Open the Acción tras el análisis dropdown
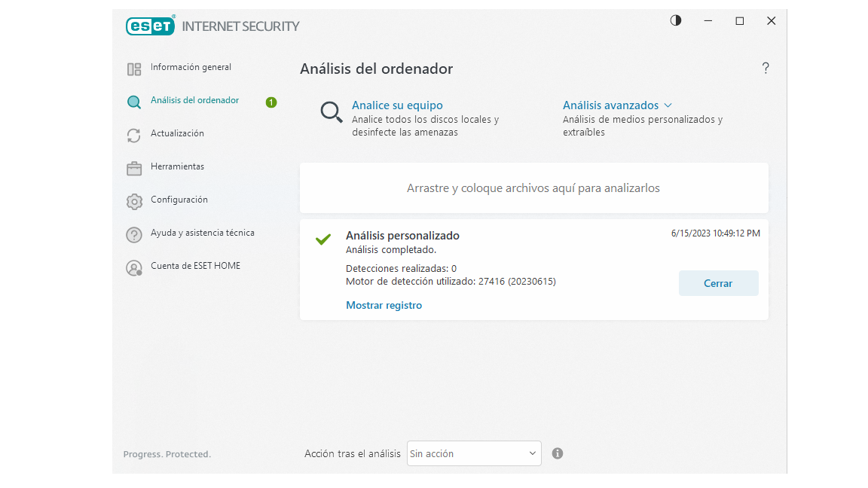 click(x=474, y=453)
